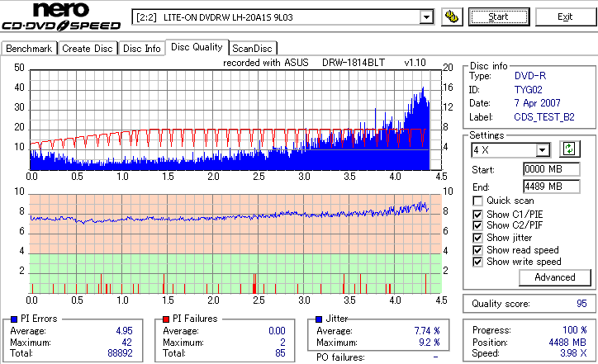
Task: Disable Show write speed checkbox
Action: pos(477,262)
